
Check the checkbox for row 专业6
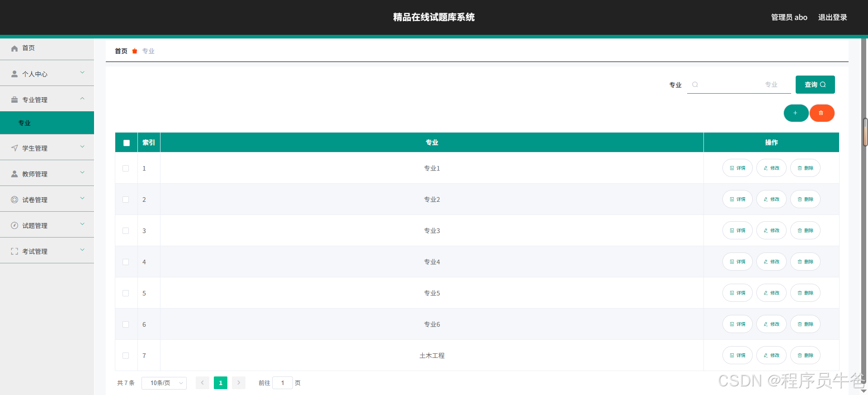126,324
